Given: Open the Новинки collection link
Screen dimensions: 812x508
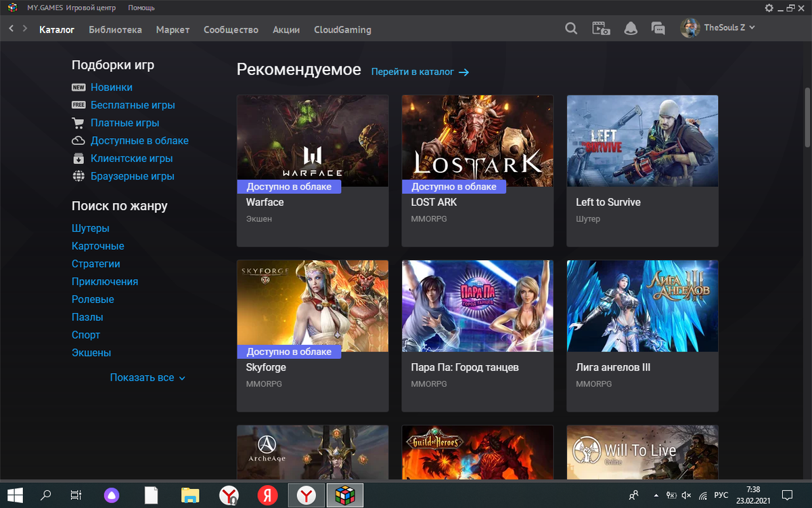Looking at the screenshot, I should point(112,87).
